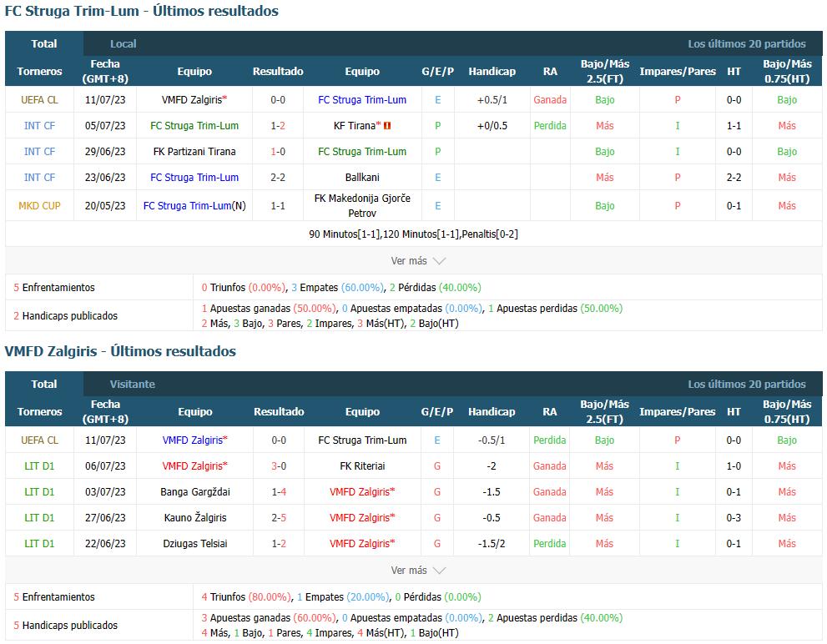The image size is (827, 644).
Task: Switch to the Visitante tab
Action: [x=133, y=384]
